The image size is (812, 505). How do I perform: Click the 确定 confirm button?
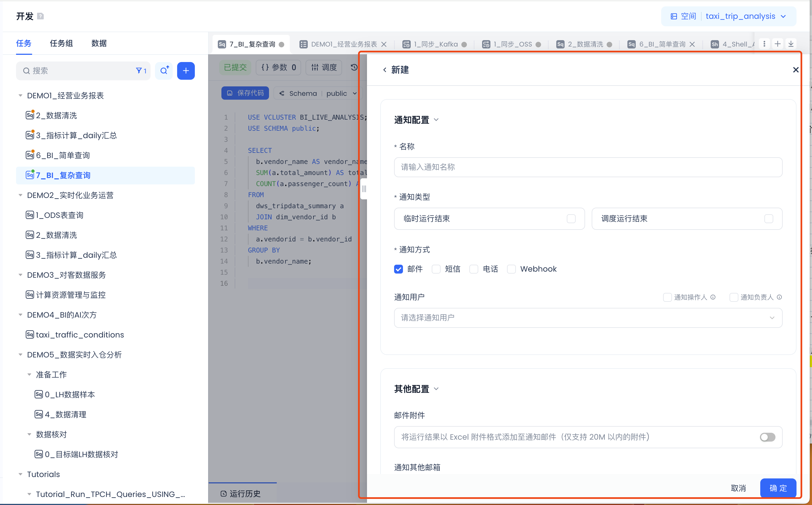[778, 488]
